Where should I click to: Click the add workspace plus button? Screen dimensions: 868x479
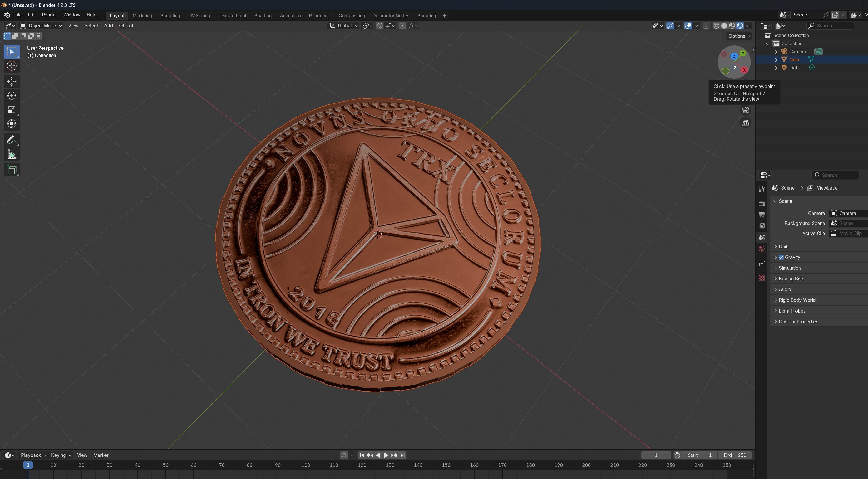tap(444, 15)
